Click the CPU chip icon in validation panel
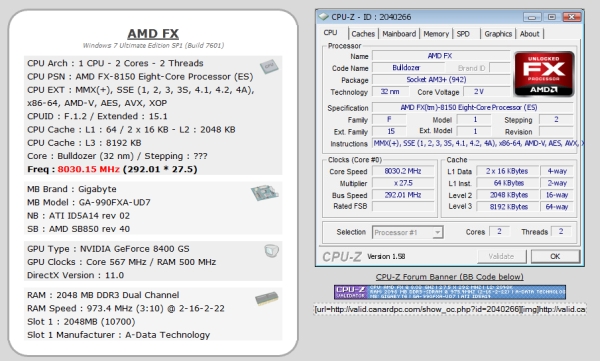 click(269, 67)
